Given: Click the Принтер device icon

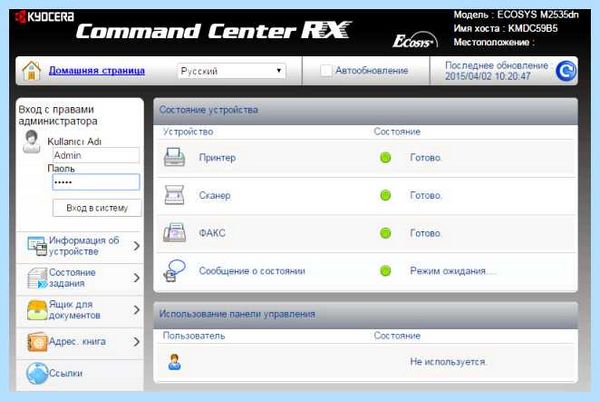Looking at the screenshot, I should [174, 157].
